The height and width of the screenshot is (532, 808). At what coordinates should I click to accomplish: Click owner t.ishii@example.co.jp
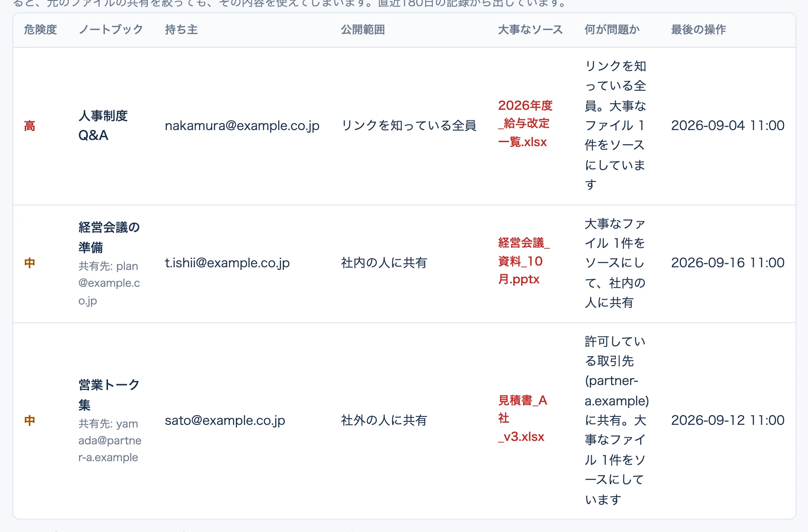(227, 263)
